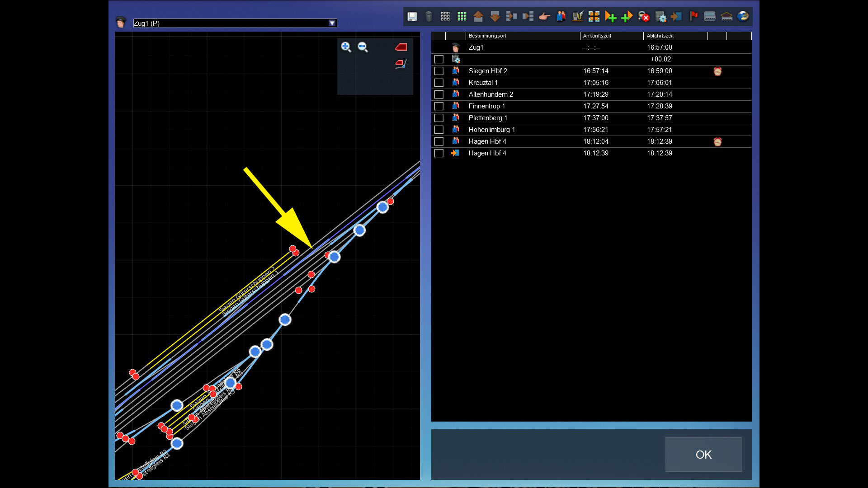Select the Hohenlimburg 1 destination row
The width and height of the screenshot is (868, 488).
491,130
